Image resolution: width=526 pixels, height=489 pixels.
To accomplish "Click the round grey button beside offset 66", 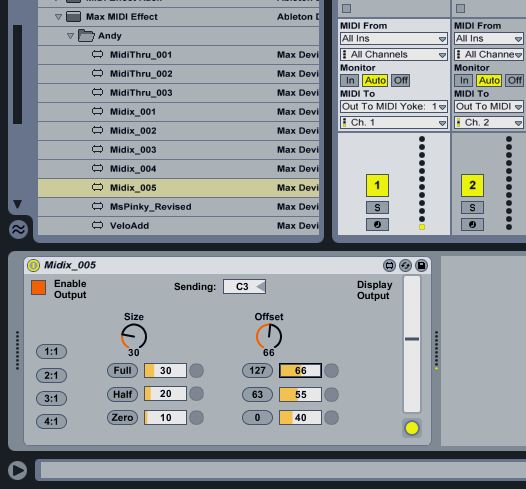I will 331,371.
